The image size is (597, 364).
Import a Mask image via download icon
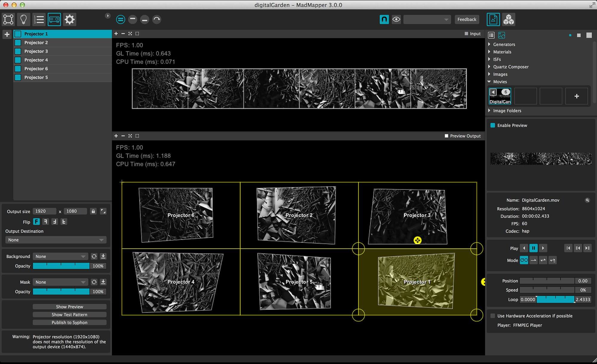[103, 282]
